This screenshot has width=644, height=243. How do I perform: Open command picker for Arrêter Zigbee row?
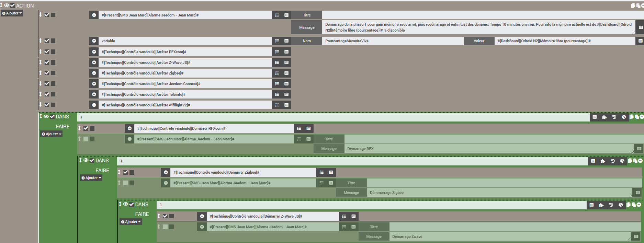click(286, 73)
